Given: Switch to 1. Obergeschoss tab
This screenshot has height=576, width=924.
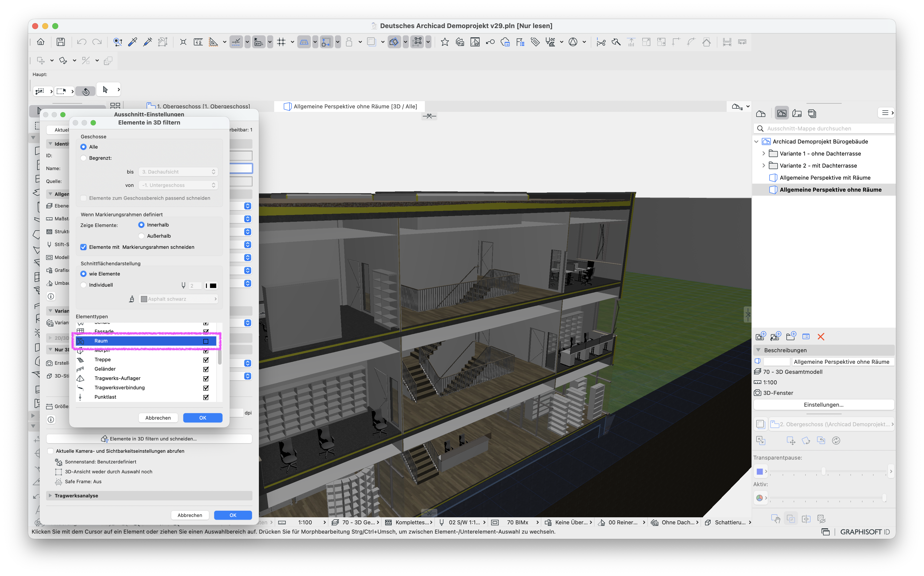Looking at the screenshot, I should (199, 106).
